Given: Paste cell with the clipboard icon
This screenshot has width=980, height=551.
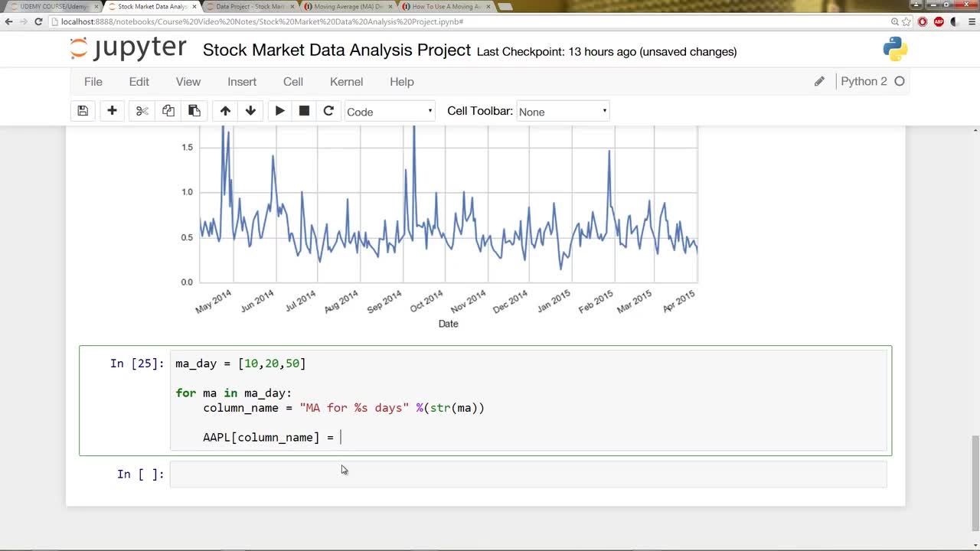Looking at the screenshot, I should (x=194, y=111).
